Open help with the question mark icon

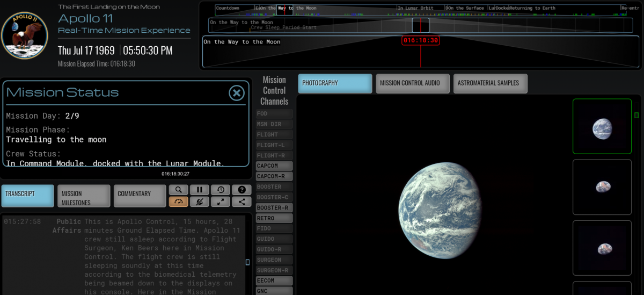pyautogui.click(x=241, y=190)
